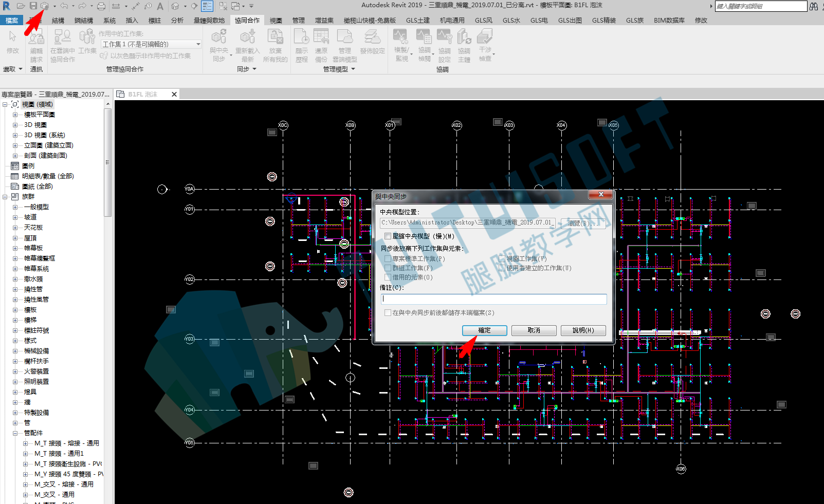The height and width of the screenshot is (504, 824).
Task: Close the B1FL 泡沫 view tab
Action: (x=174, y=95)
